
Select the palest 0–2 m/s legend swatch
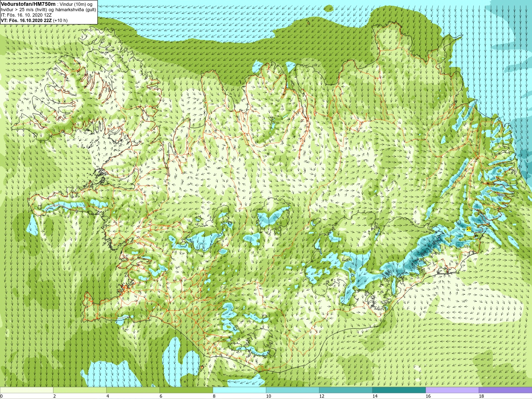[x=27, y=390]
